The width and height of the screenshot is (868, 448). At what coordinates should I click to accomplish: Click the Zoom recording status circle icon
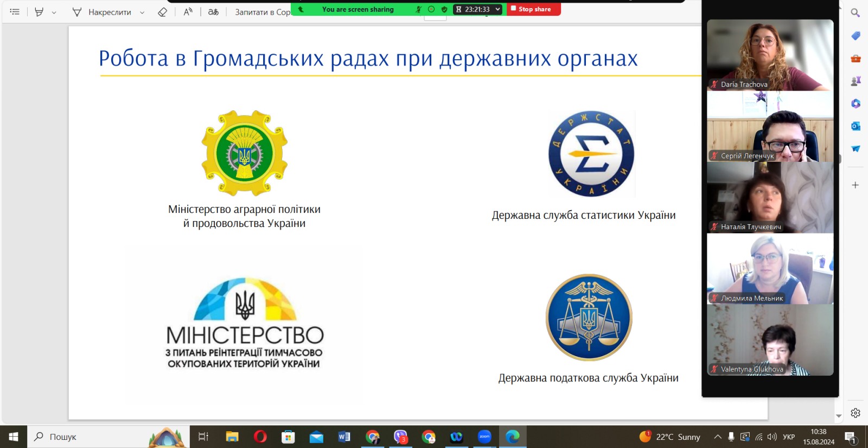(x=431, y=9)
